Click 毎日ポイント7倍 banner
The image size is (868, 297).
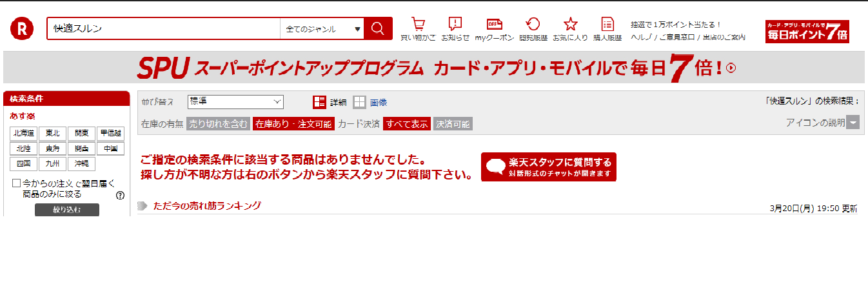pos(807,32)
